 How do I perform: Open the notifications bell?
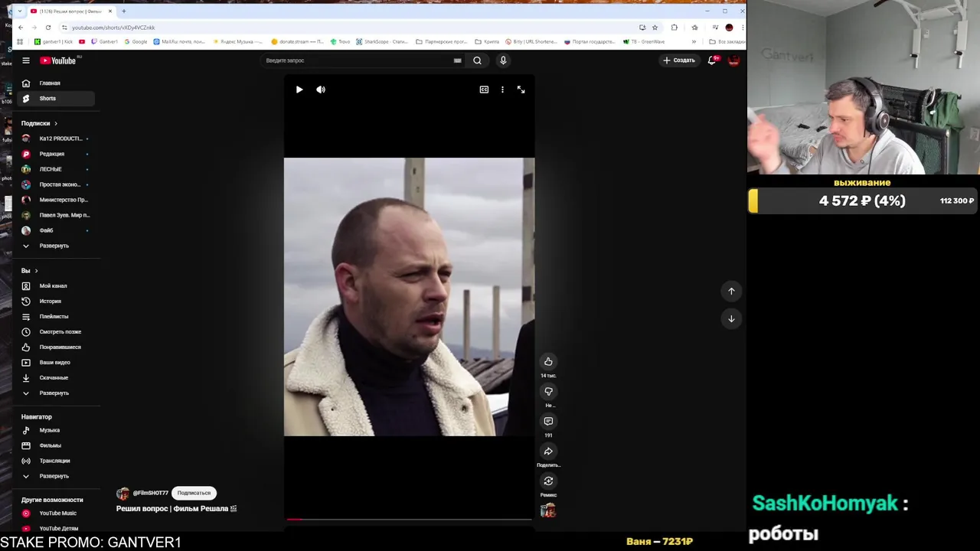click(712, 60)
